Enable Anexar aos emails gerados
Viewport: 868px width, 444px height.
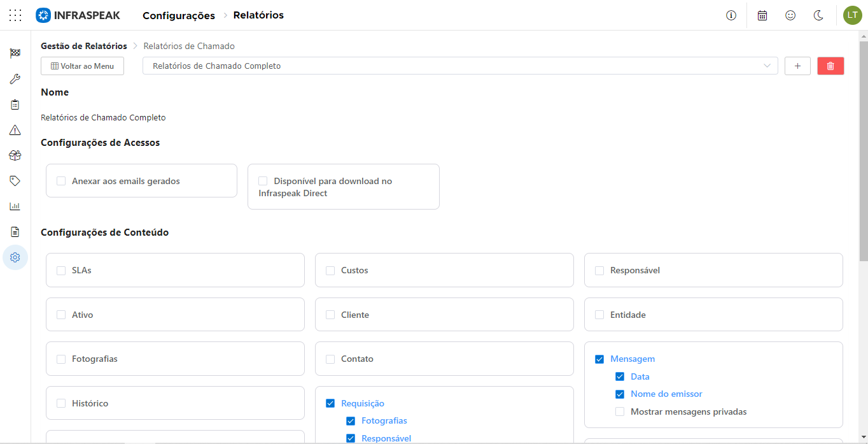click(x=61, y=181)
